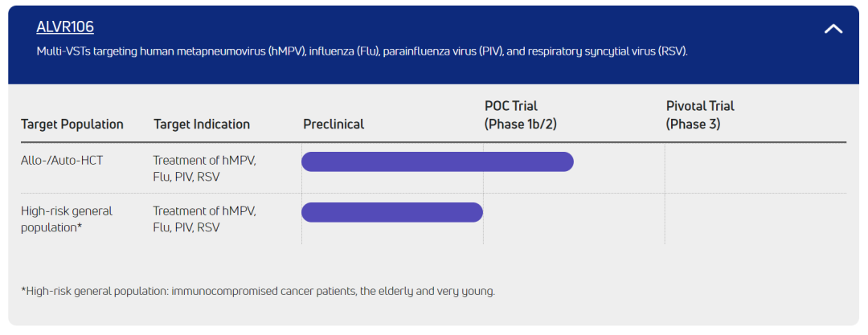This screenshot has width=868, height=335.
Task: Click the indication text in the Allo-/Auto-HCT row
Action: (x=204, y=169)
